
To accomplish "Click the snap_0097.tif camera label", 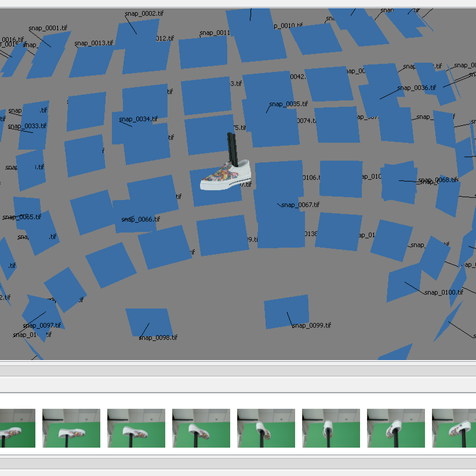I will click(x=42, y=325).
